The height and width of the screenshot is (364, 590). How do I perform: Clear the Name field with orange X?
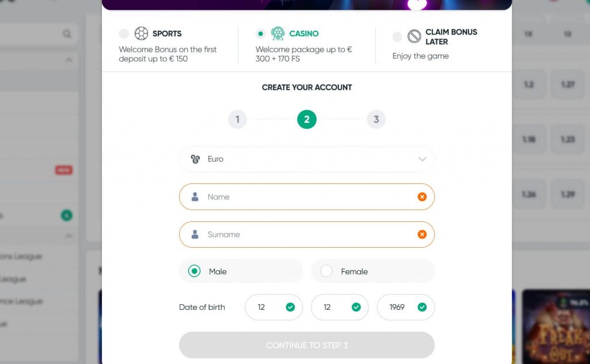pyautogui.click(x=422, y=197)
